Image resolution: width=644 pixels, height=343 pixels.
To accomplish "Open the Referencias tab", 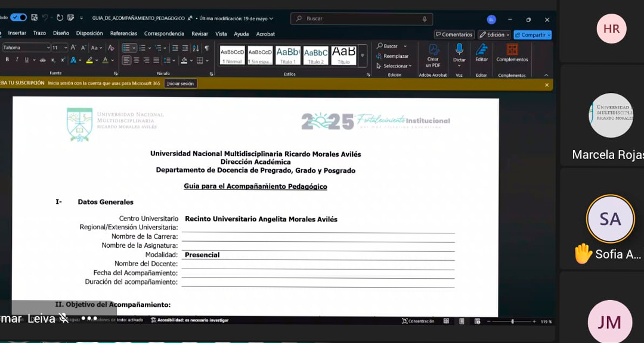I will tap(123, 33).
